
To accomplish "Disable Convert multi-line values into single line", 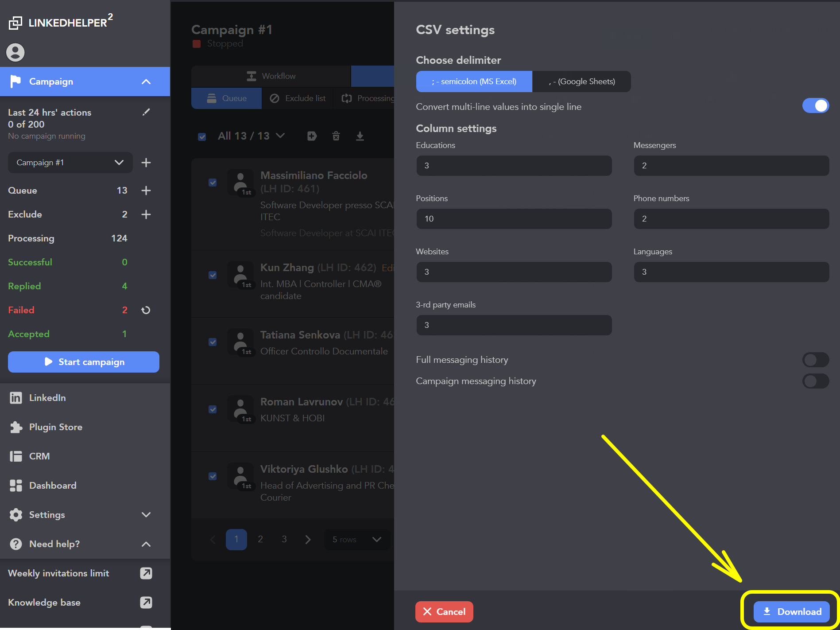I will point(815,106).
